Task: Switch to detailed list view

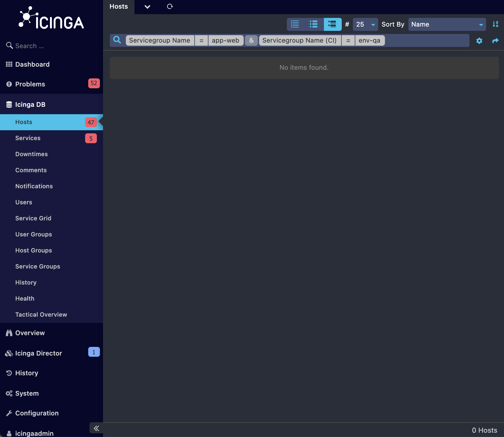Action: [333, 24]
